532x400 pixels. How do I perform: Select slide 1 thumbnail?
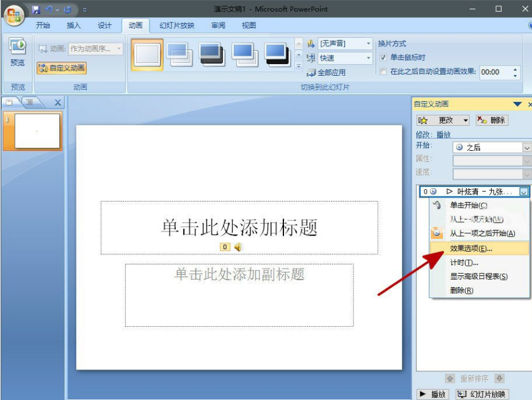coord(37,131)
